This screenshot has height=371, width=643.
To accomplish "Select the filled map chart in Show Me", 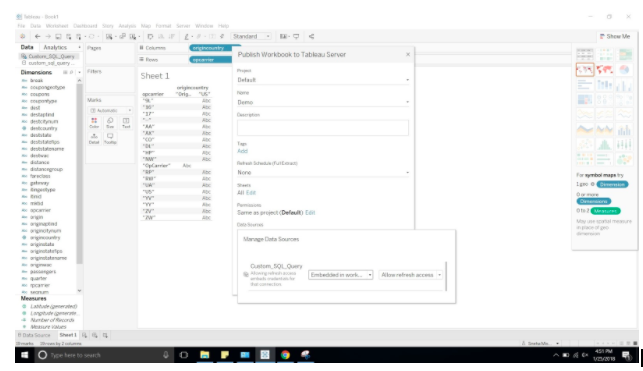I will pos(604,69).
